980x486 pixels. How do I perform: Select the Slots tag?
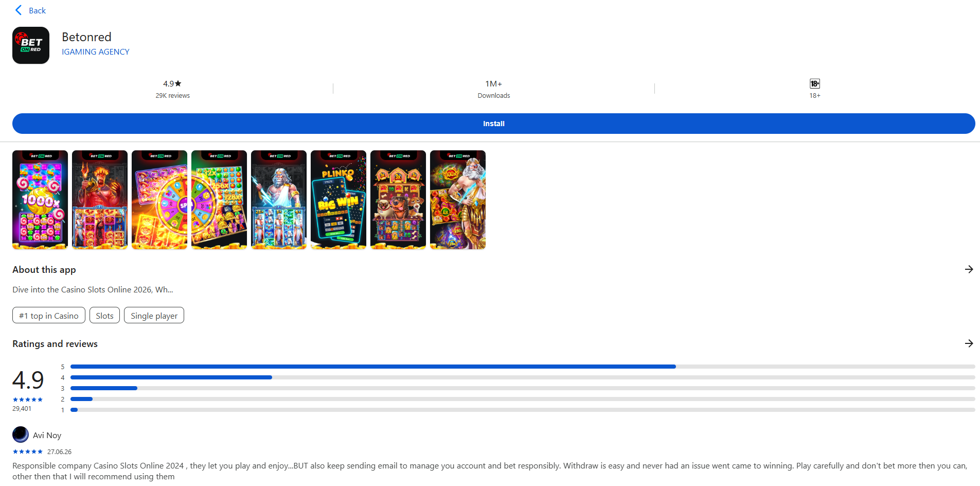point(104,316)
